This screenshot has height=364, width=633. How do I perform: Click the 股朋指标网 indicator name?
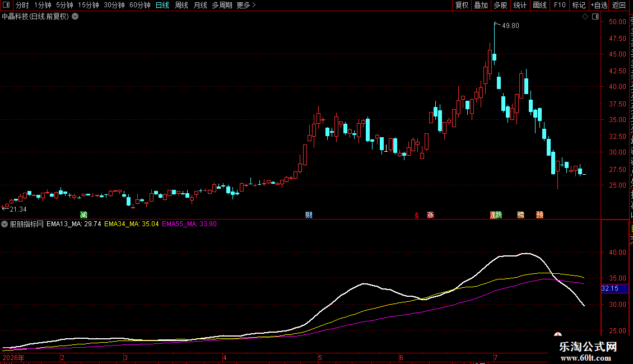[x=27, y=224]
